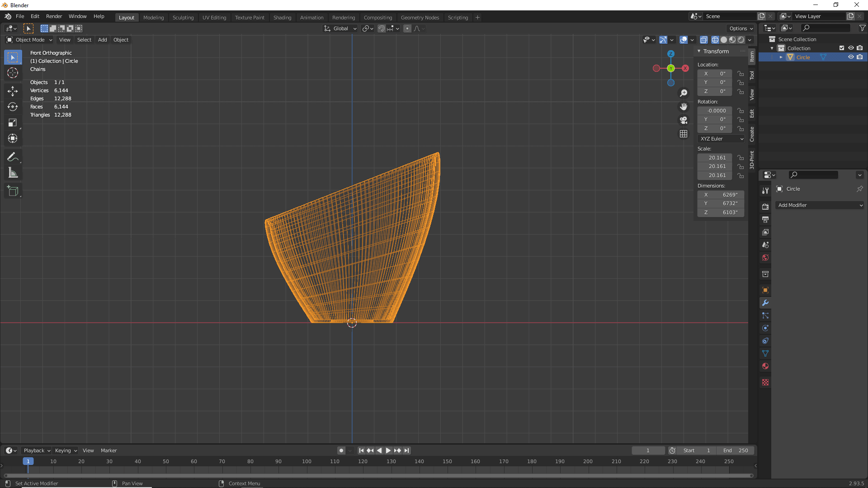Activate the Scale tool

(13, 123)
